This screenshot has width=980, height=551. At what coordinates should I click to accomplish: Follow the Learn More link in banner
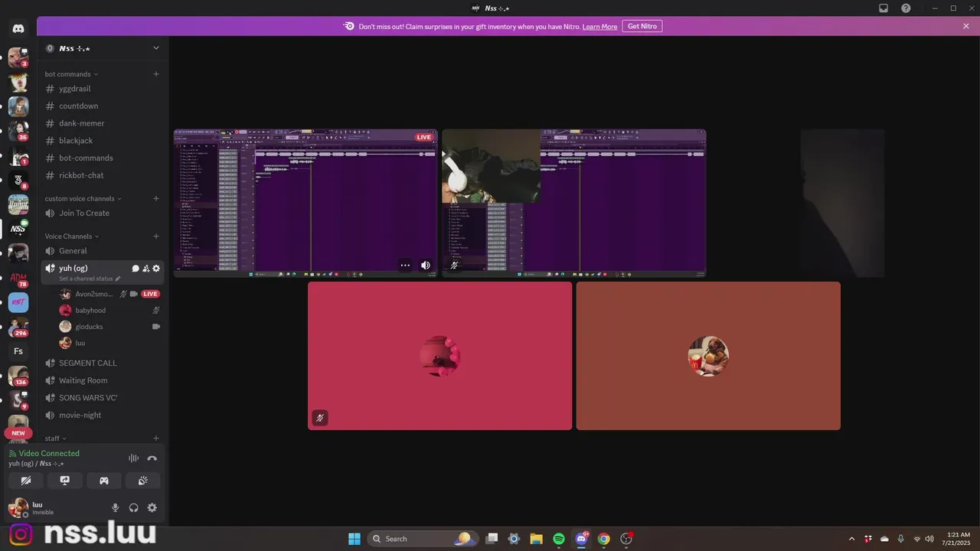click(x=599, y=27)
